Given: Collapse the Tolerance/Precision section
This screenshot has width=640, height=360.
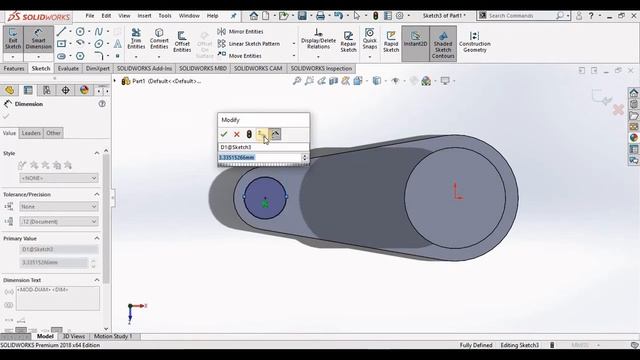Looking at the screenshot, I should click(97, 194).
